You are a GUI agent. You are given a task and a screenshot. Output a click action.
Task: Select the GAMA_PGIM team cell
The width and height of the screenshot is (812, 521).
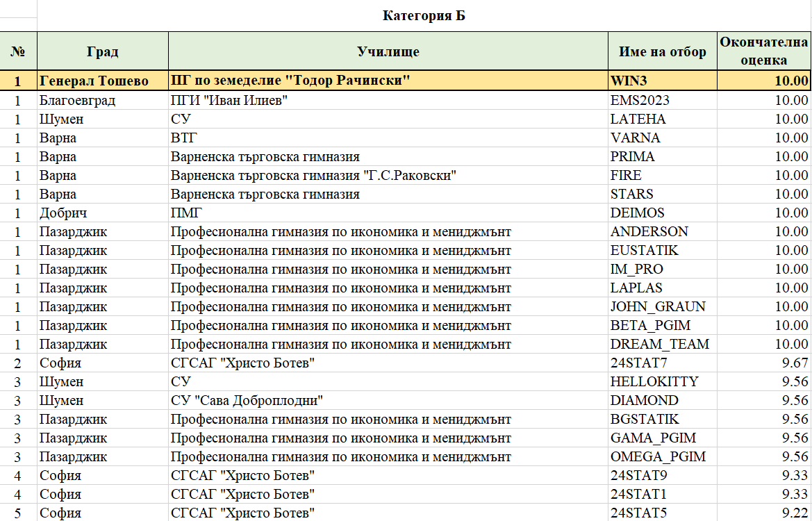[x=663, y=438]
